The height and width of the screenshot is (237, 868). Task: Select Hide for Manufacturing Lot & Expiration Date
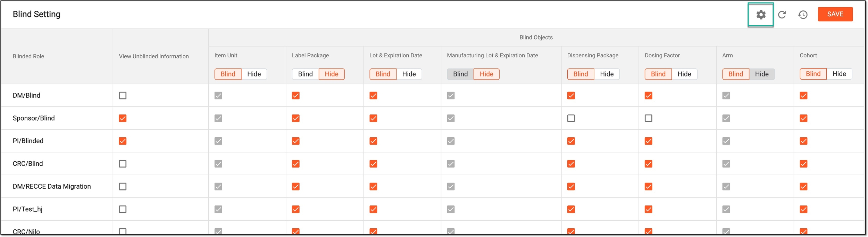coord(486,74)
